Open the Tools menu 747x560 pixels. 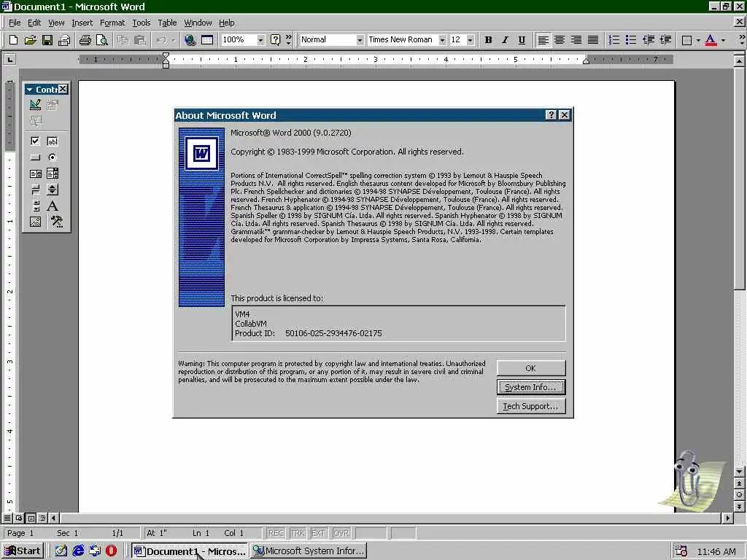click(x=141, y=23)
